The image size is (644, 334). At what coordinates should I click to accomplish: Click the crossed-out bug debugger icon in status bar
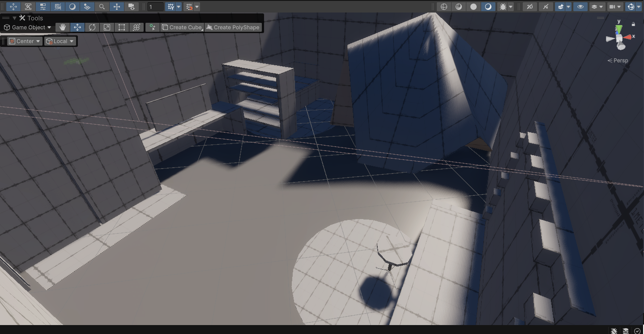tap(614, 331)
